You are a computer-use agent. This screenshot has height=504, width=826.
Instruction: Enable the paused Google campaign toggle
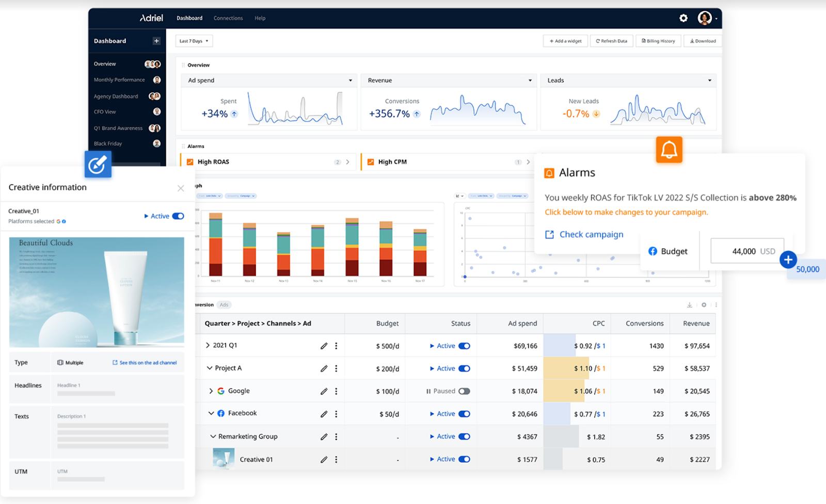pyautogui.click(x=464, y=391)
